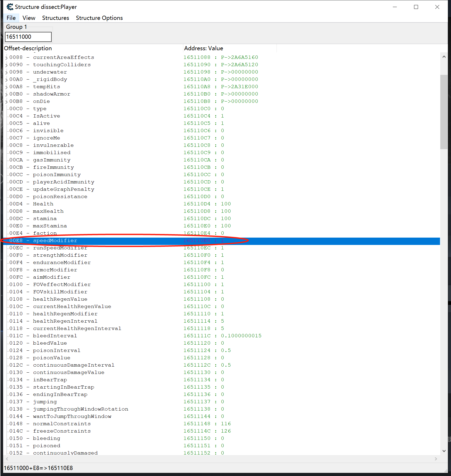Click the vertical scrollbar up arrow

pos(444,57)
